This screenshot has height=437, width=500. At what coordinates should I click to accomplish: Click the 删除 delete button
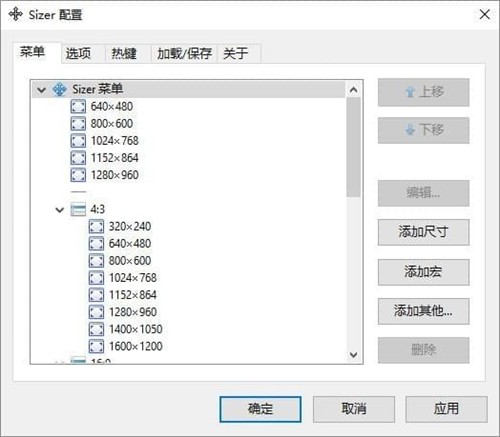tap(423, 350)
